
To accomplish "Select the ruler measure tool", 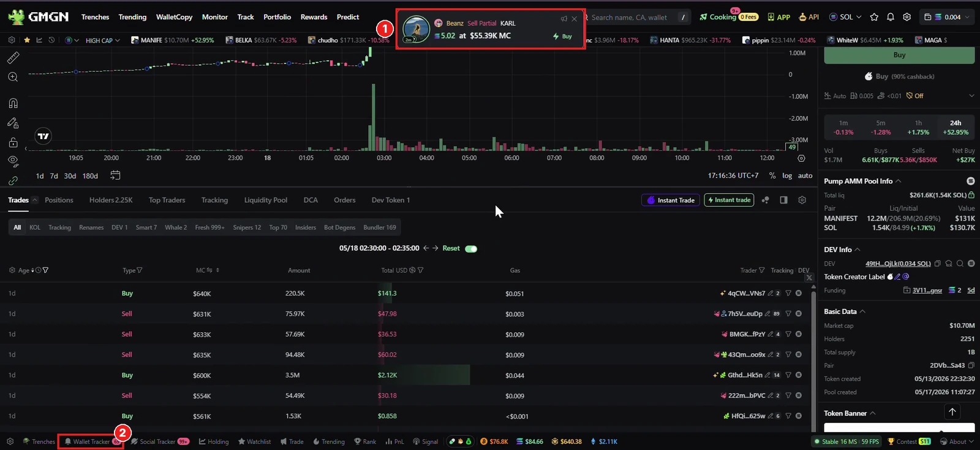I will [x=13, y=58].
